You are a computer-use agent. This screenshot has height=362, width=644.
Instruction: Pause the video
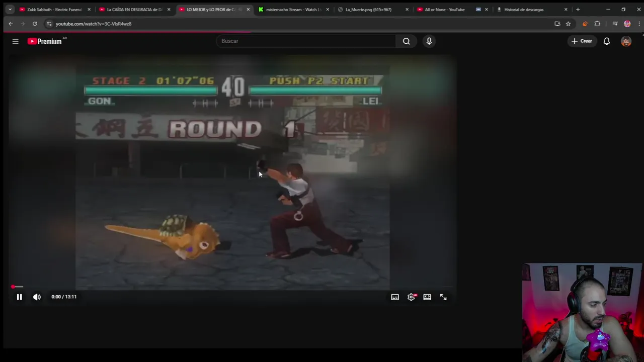[19, 297]
